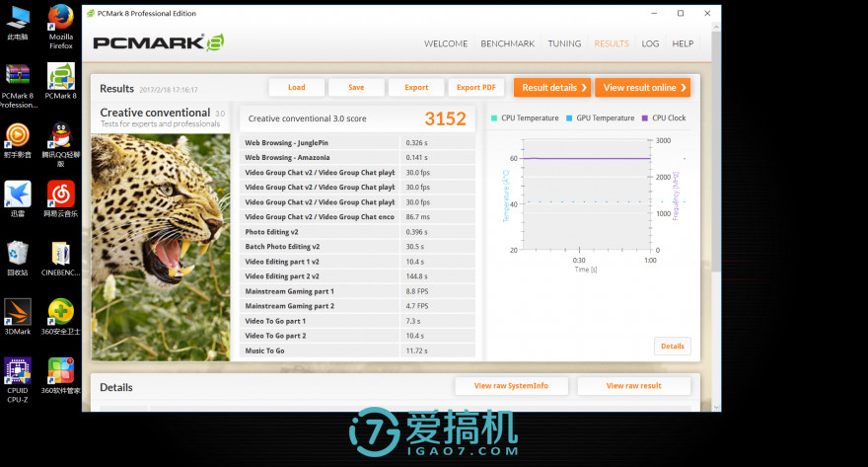Launch the CPUID CPU-Z shortcut
The height and width of the screenshot is (467, 868).
pyautogui.click(x=18, y=380)
